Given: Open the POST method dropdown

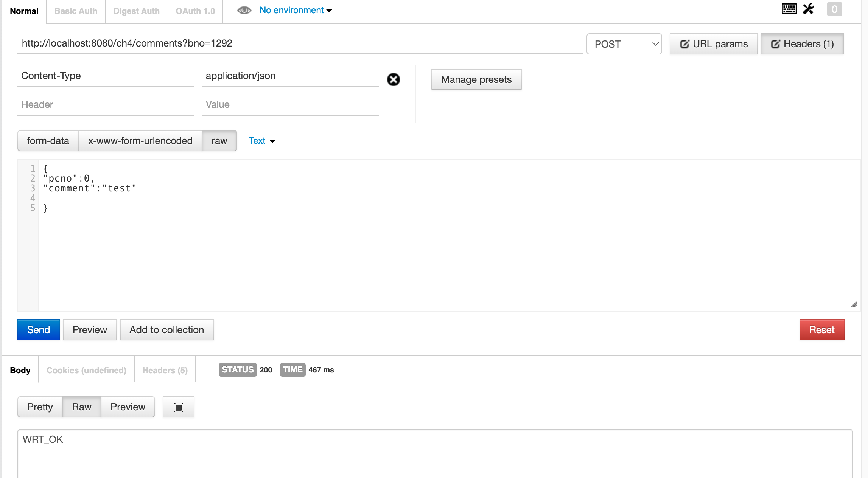Looking at the screenshot, I should click(x=624, y=44).
